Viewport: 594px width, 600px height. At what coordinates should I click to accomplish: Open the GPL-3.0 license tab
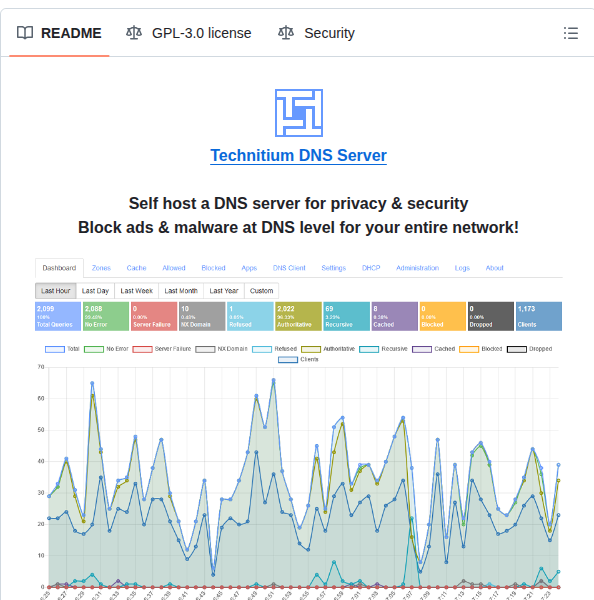click(189, 33)
